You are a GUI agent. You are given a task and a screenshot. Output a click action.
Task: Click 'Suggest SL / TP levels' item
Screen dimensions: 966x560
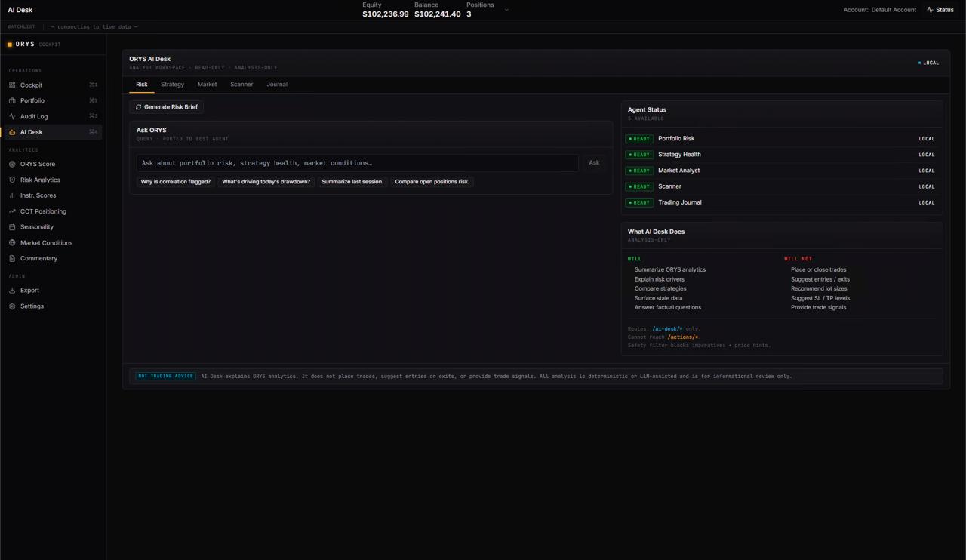coord(820,298)
